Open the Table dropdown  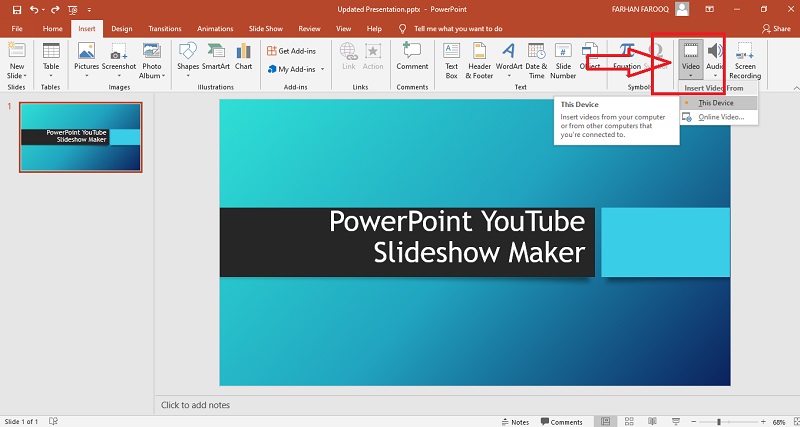(x=51, y=60)
